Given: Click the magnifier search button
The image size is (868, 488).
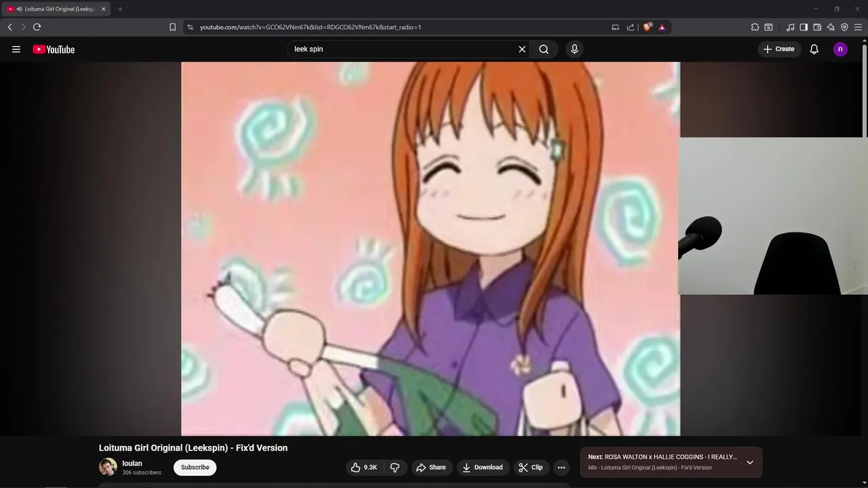Looking at the screenshot, I should tap(544, 49).
